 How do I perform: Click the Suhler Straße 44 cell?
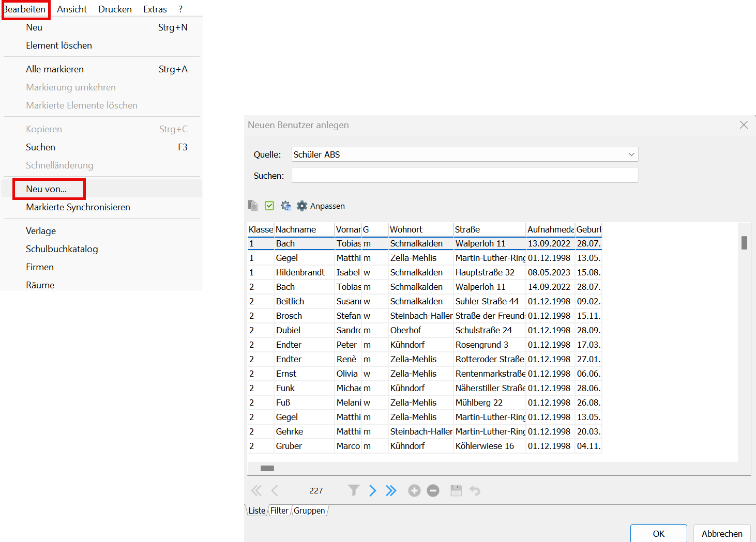click(490, 301)
